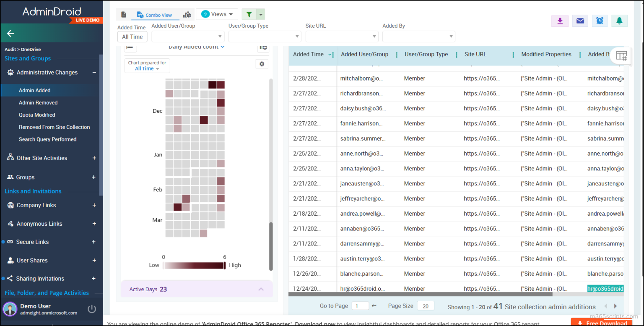
Task: Select the plain document report view icon
Action: tap(124, 14)
